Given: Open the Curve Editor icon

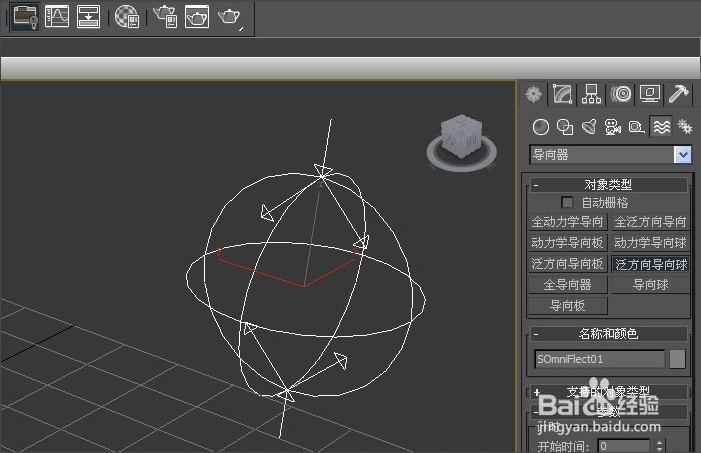Looking at the screenshot, I should click(57, 17).
